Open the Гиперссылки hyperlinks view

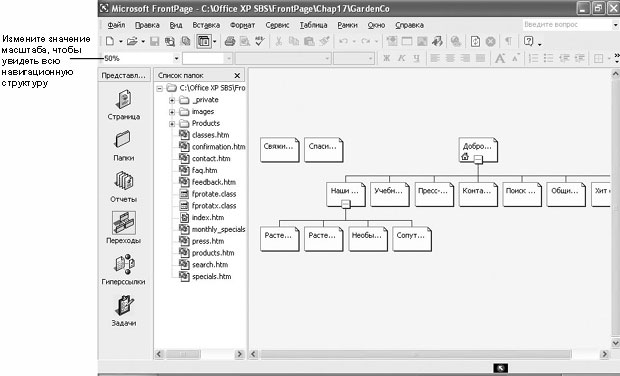(x=124, y=269)
